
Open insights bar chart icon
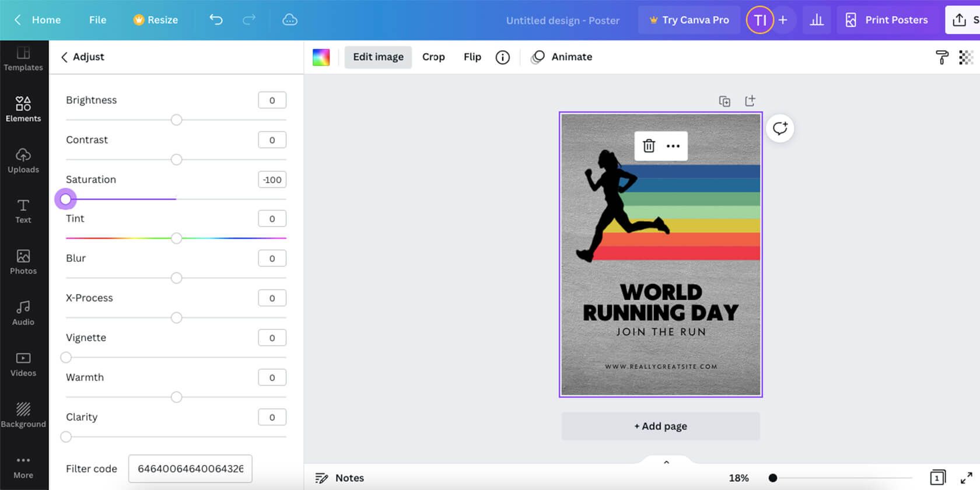(817, 20)
